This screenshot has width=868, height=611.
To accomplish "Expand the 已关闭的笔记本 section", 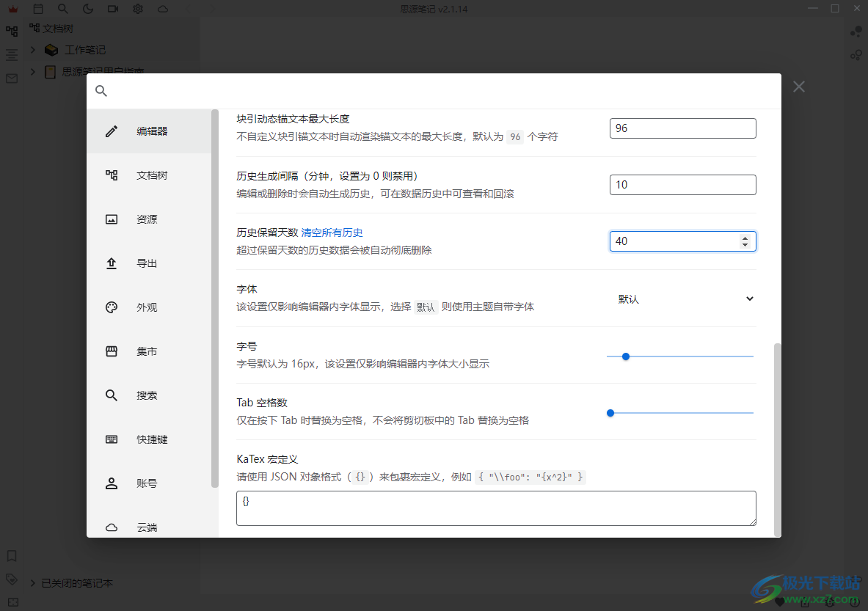I will pos(33,583).
